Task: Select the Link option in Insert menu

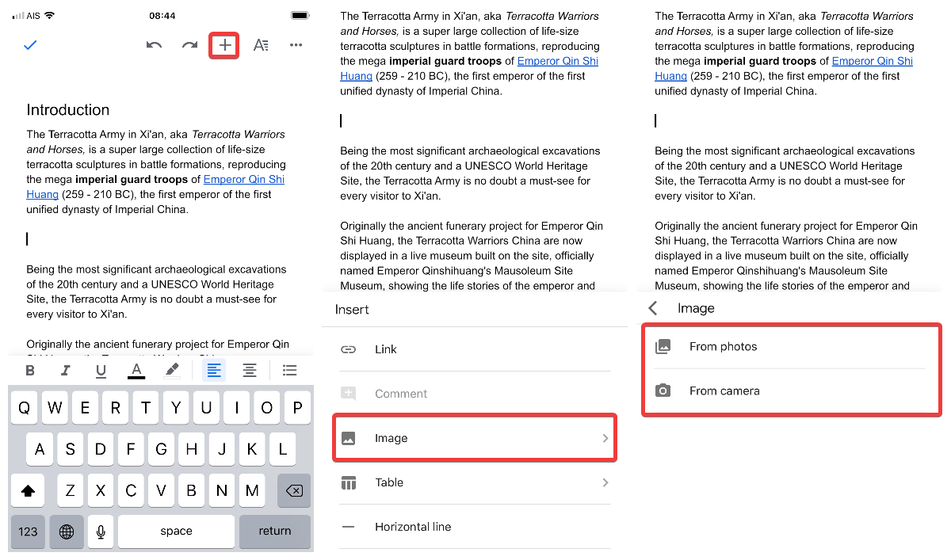Action: [x=475, y=349]
